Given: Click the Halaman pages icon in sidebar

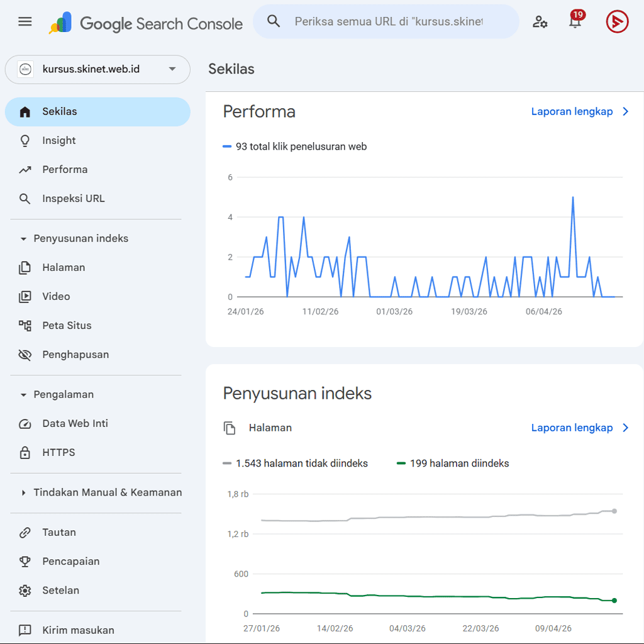Looking at the screenshot, I should (25, 268).
